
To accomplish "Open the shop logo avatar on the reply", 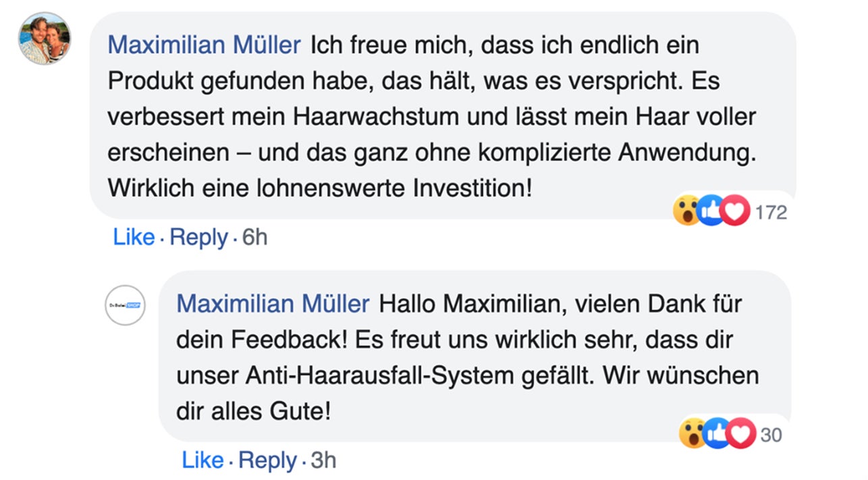I will pos(125,306).
